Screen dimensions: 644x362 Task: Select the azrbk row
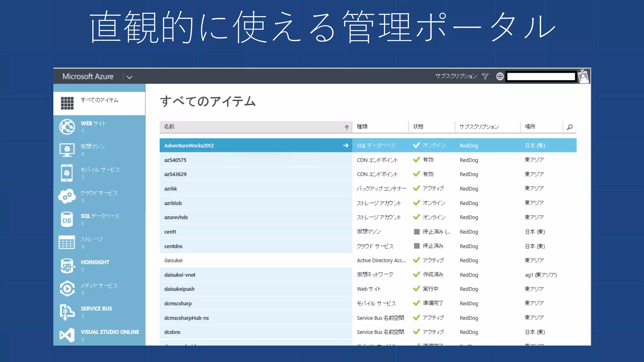(x=368, y=189)
